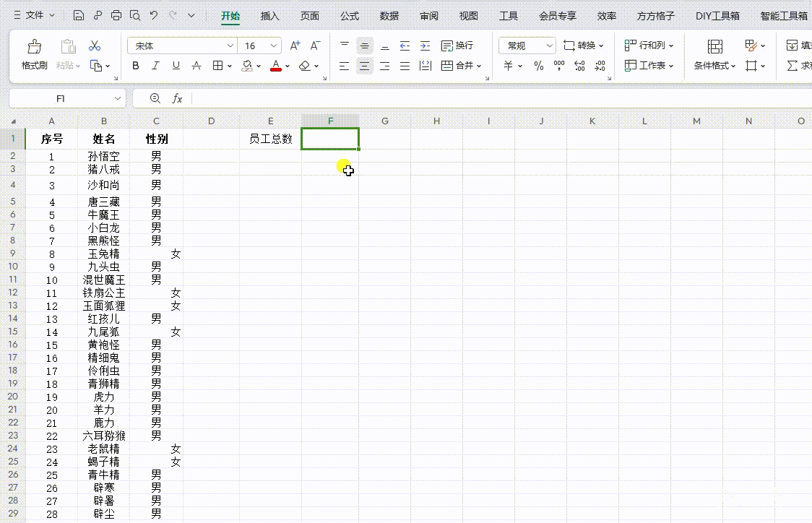Viewport: 812px width, 523px height.
Task: Click the distributed alignment icon
Action: pyautogui.click(x=426, y=66)
